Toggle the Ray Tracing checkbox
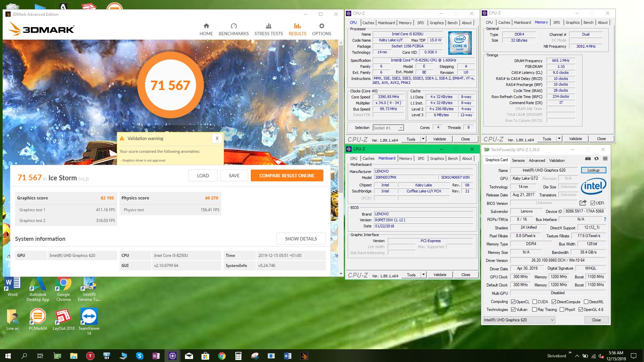Viewport: 644px width, 362px height. click(x=534, y=309)
